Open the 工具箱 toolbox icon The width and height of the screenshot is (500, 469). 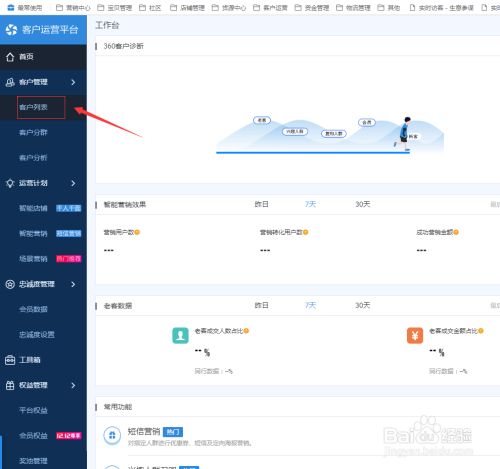coord(10,360)
